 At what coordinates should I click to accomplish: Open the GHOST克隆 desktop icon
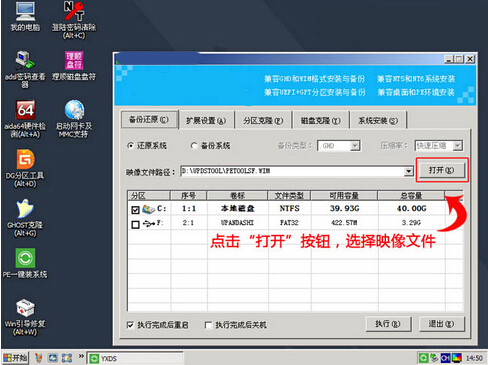pyautogui.click(x=25, y=218)
